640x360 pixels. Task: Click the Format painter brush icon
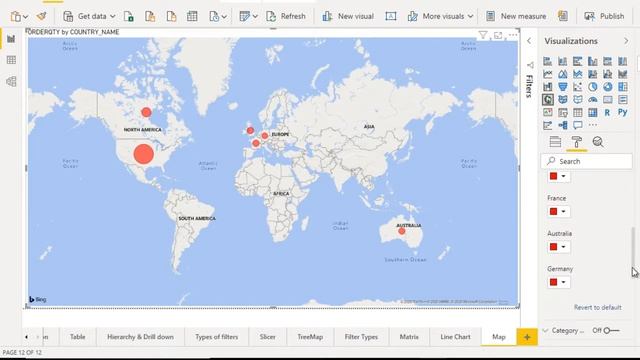pos(41,16)
